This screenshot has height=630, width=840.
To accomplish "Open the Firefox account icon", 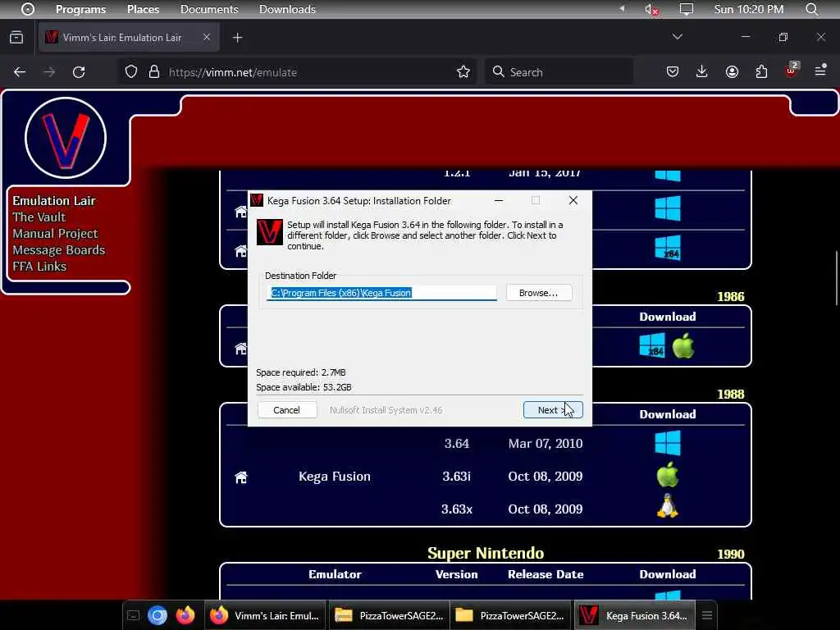I will tap(732, 72).
